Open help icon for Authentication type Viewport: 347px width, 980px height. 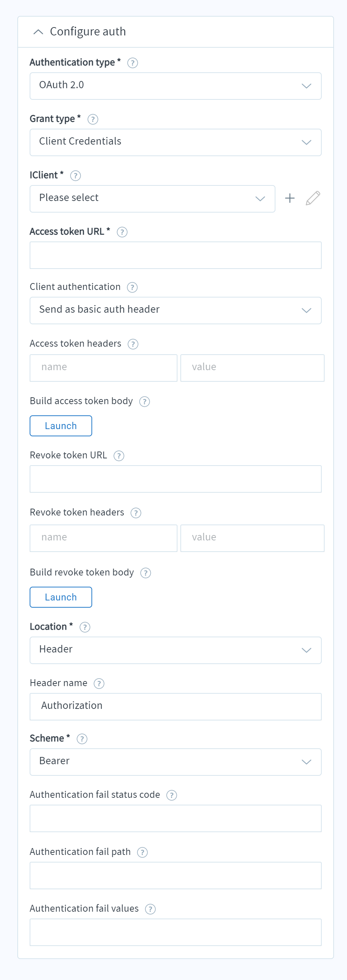[x=132, y=63]
